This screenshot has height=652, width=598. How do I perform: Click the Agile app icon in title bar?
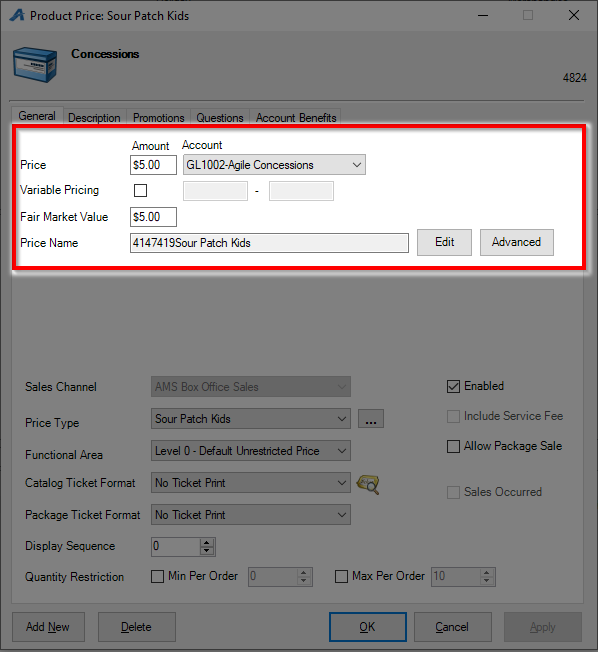(x=17, y=15)
